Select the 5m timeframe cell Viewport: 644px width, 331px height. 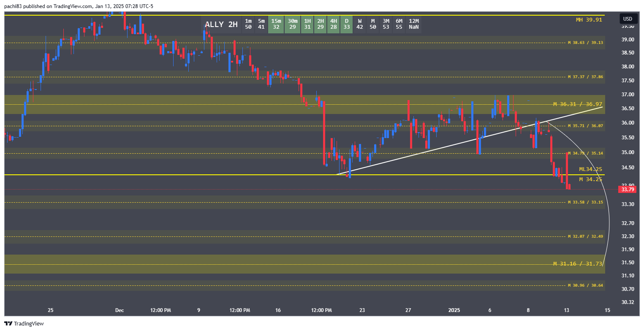261,24
